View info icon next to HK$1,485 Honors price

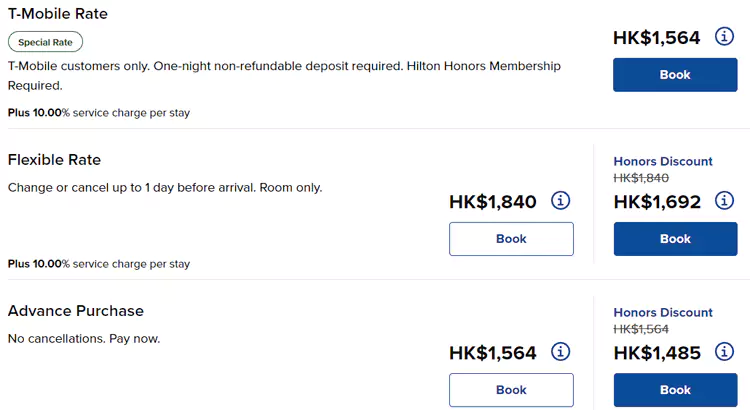tap(725, 352)
